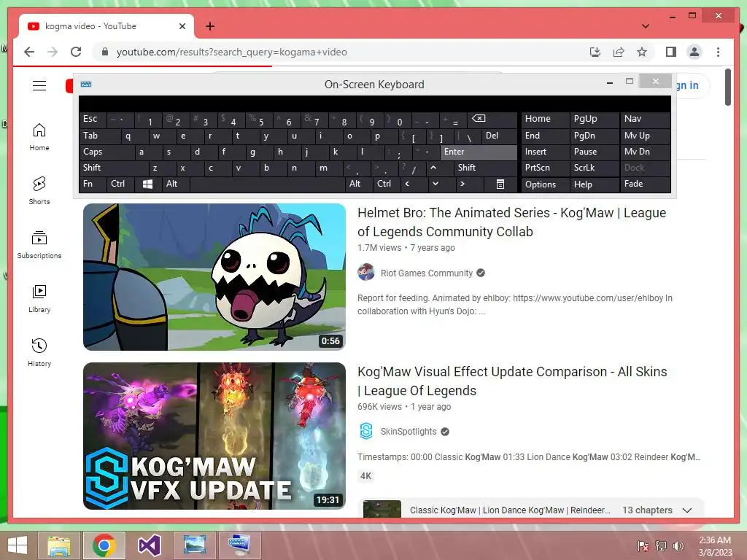Visit the SkinSpotlights channel link
This screenshot has height=560, width=747.
tap(409, 432)
